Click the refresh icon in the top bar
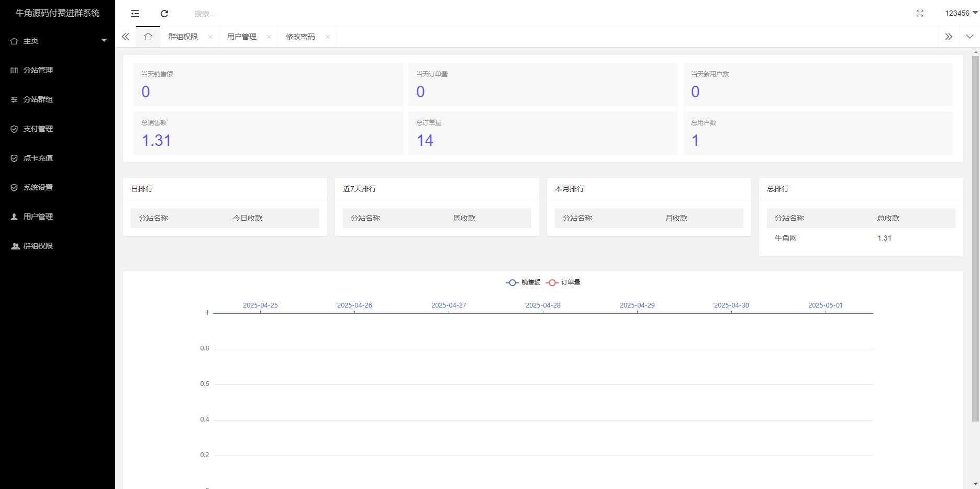Viewport: 980px width, 489px height. click(164, 14)
